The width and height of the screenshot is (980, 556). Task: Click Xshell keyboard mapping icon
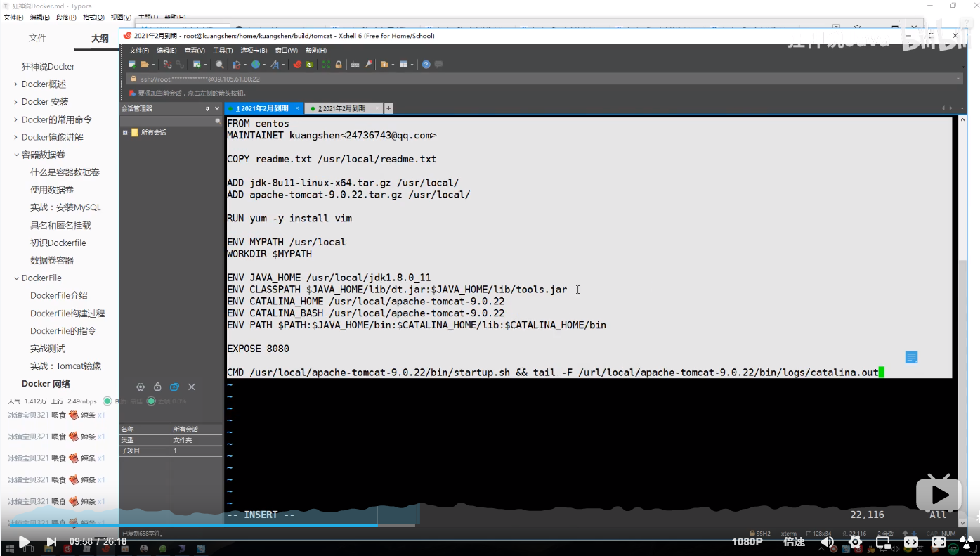[x=355, y=64]
